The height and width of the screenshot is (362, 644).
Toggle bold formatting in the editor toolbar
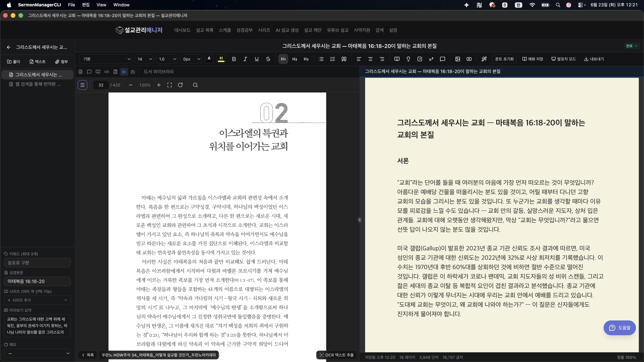point(234,59)
